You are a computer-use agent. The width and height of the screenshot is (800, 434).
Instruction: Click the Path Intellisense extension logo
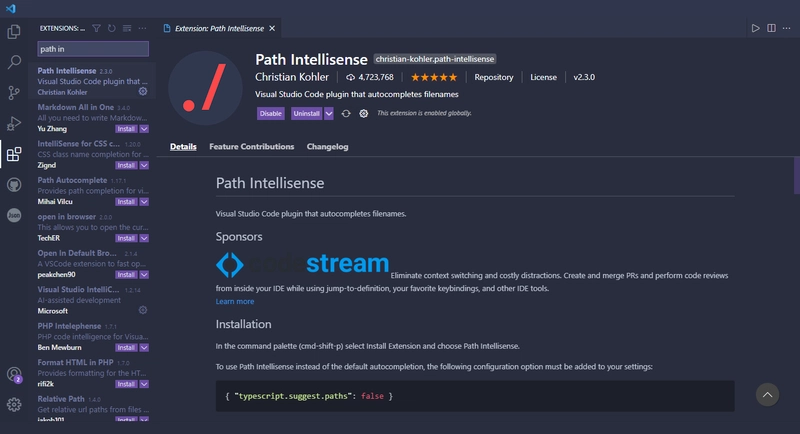205,88
